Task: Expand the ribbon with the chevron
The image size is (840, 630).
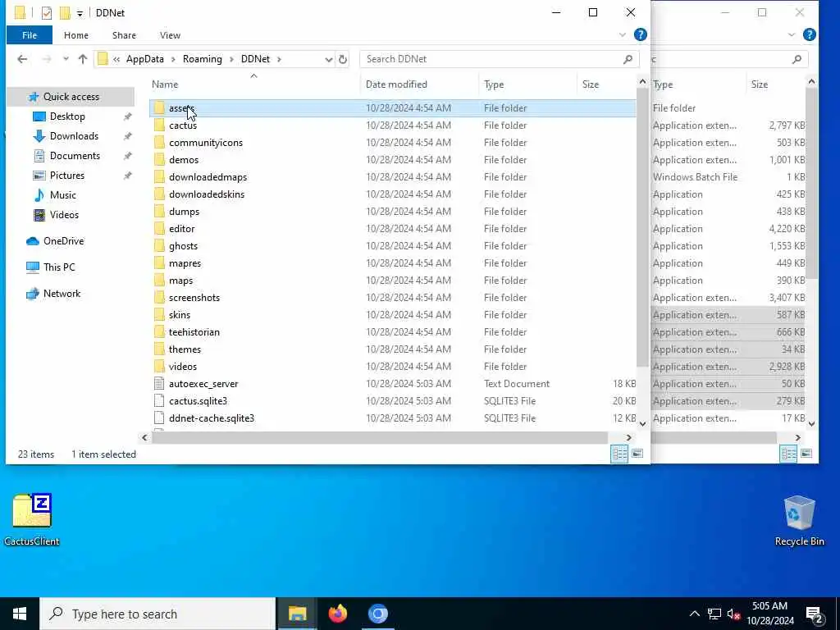Action: [x=623, y=34]
